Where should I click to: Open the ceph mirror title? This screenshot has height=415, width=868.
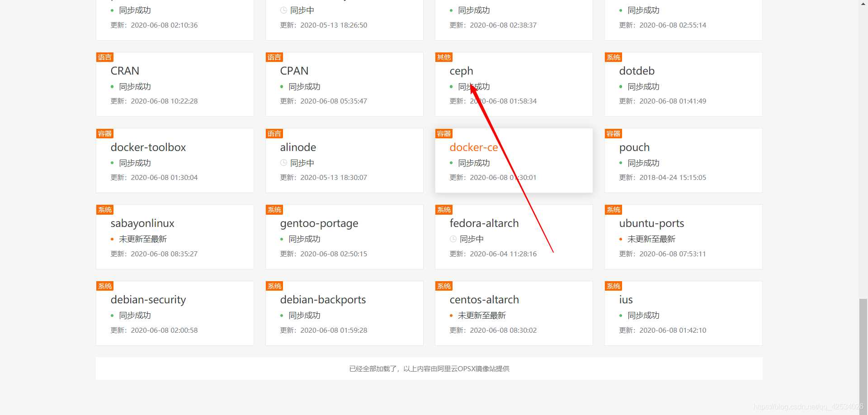click(461, 71)
